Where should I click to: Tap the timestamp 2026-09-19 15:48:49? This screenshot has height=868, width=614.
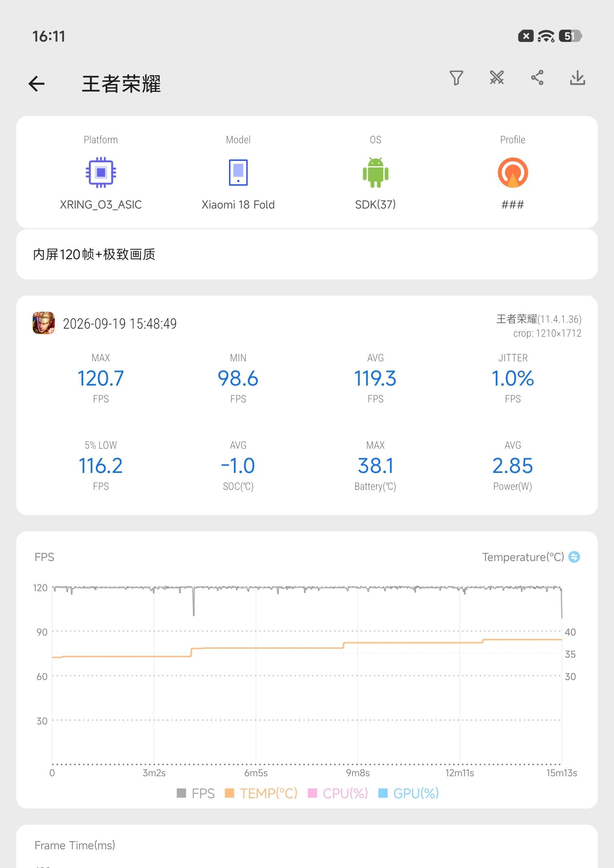pyautogui.click(x=120, y=323)
